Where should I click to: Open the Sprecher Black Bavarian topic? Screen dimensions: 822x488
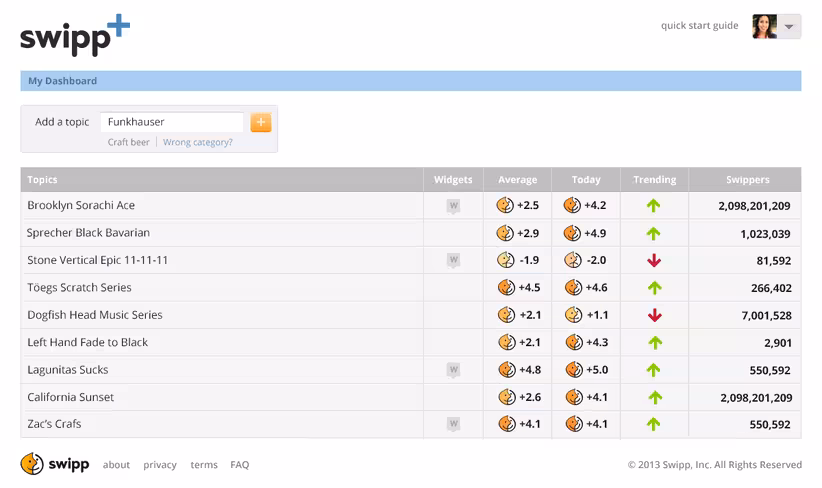point(88,233)
